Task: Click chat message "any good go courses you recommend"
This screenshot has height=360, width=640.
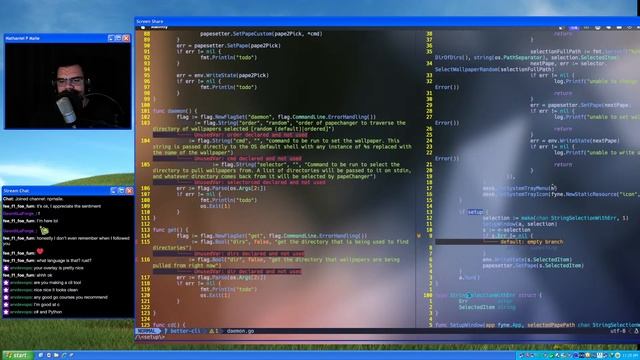Action: pos(71,297)
